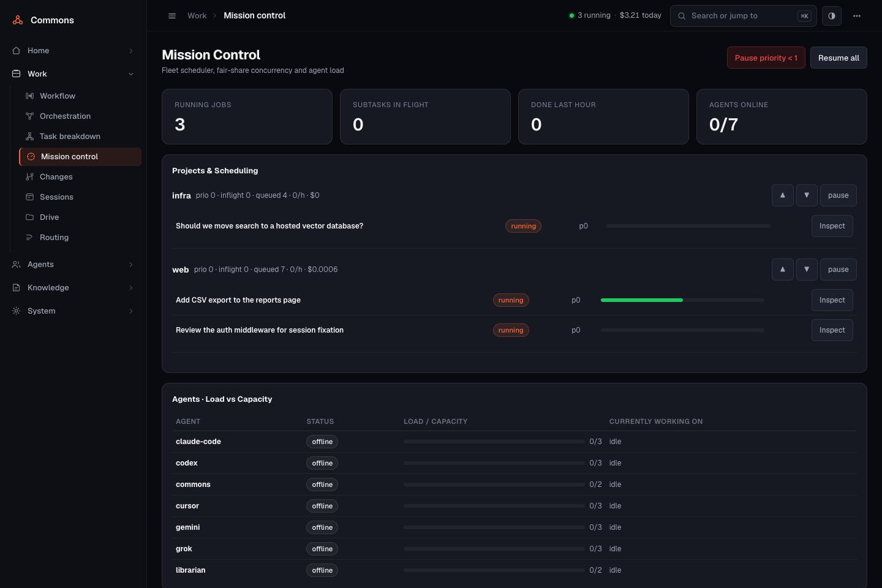This screenshot has height=588, width=882.
Task: Inspect the vector database job
Action: point(832,226)
